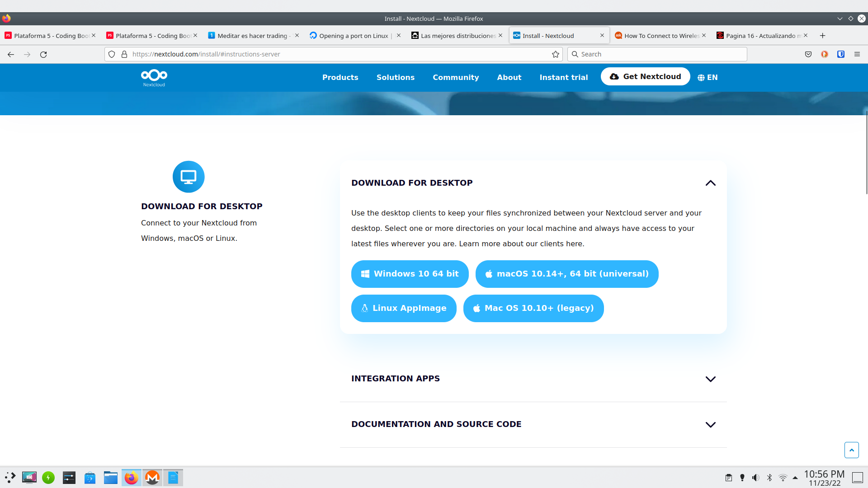Expand the Integration Apps section
Viewport: 868px width, 488px height.
pos(710,379)
